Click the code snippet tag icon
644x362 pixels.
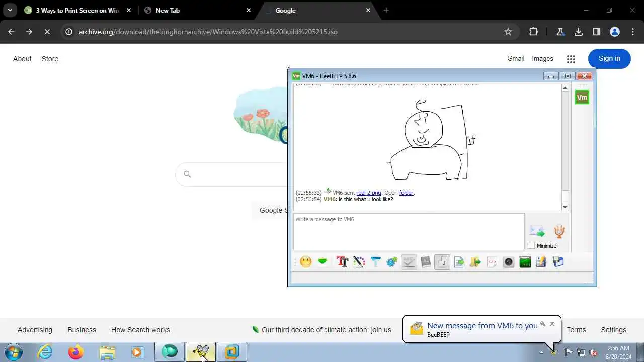pyautogui.click(x=492, y=261)
